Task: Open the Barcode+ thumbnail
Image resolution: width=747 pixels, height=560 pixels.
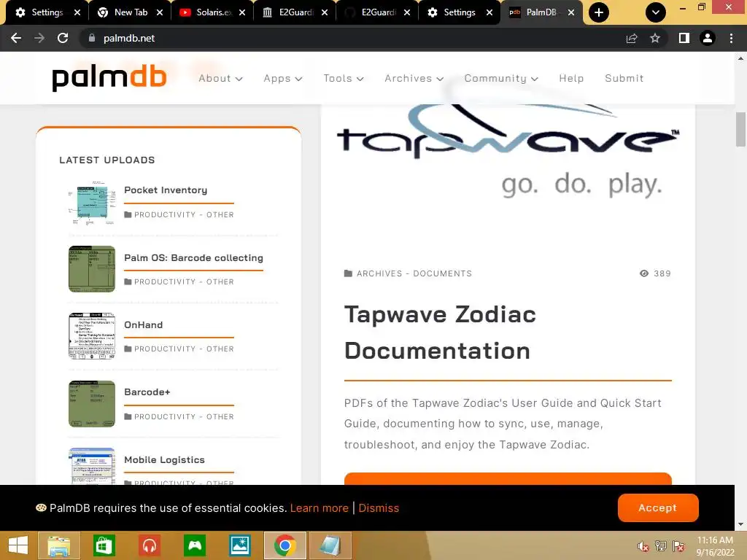Action: (92, 404)
